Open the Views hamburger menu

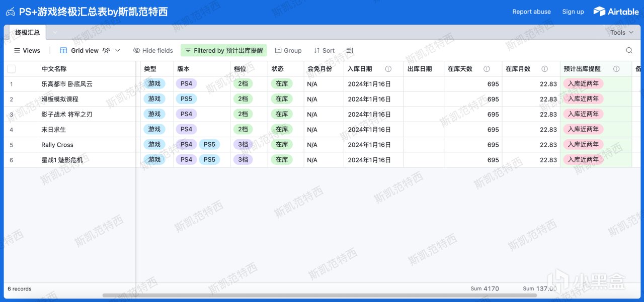[x=27, y=50]
